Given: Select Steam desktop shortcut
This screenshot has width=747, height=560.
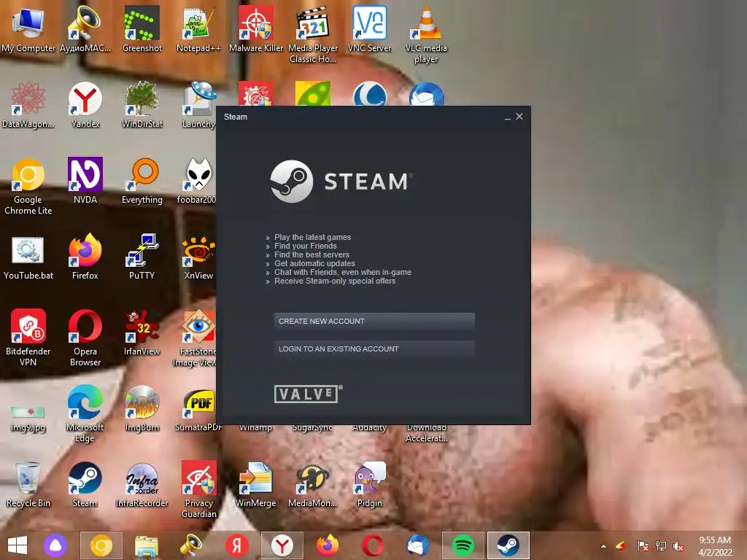Looking at the screenshot, I should [x=85, y=484].
